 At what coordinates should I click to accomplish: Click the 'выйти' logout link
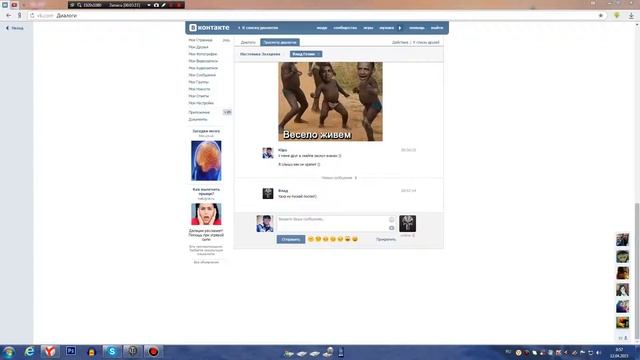coord(437,28)
